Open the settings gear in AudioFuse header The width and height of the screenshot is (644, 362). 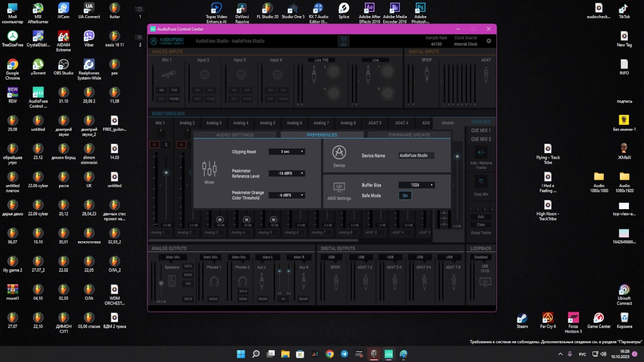[x=488, y=41]
